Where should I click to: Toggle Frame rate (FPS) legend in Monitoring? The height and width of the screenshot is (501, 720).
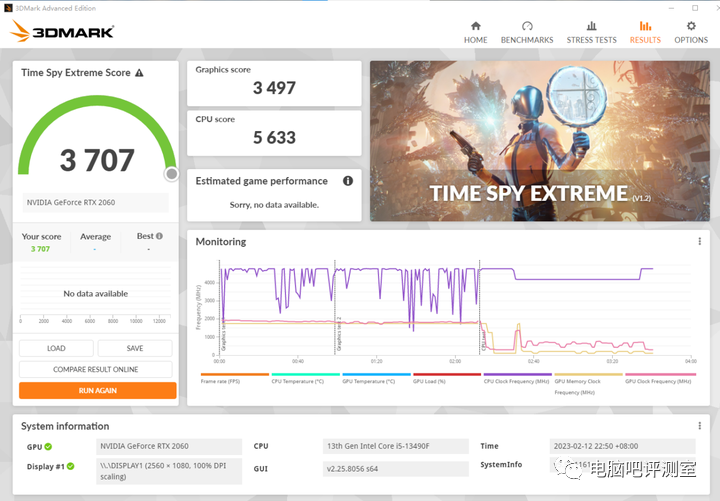[234, 378]
